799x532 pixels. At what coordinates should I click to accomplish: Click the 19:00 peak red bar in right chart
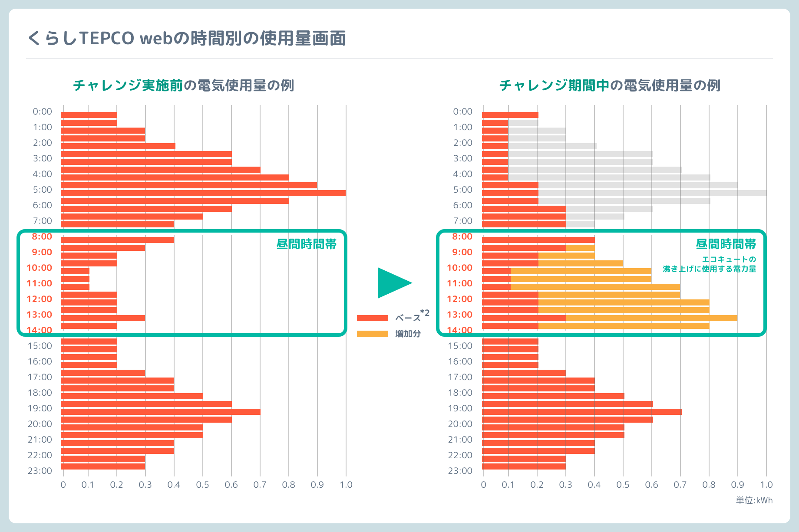click(582, 412)
